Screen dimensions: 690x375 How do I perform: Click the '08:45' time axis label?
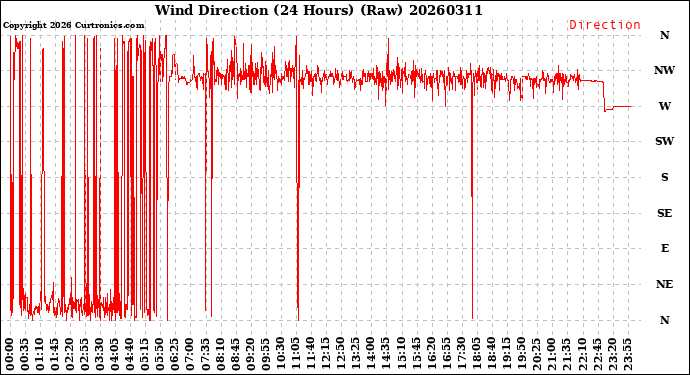point(235,355)
